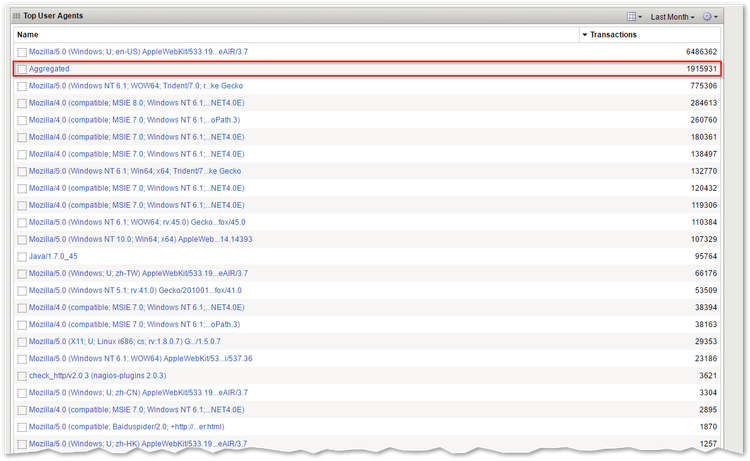Open the zh-HK AppleWebKit eAIR/3.7 link
Image resolution: width=750 pixels, height=461 pixels.
point(138,444)
